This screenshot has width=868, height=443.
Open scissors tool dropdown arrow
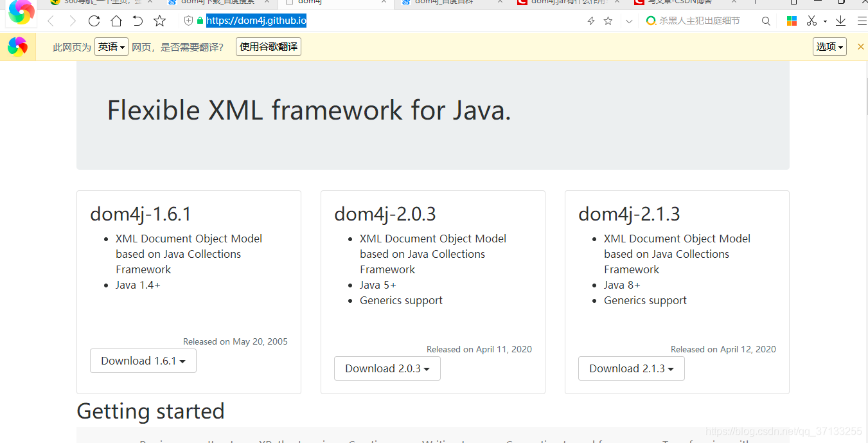[x=825, y=22]
